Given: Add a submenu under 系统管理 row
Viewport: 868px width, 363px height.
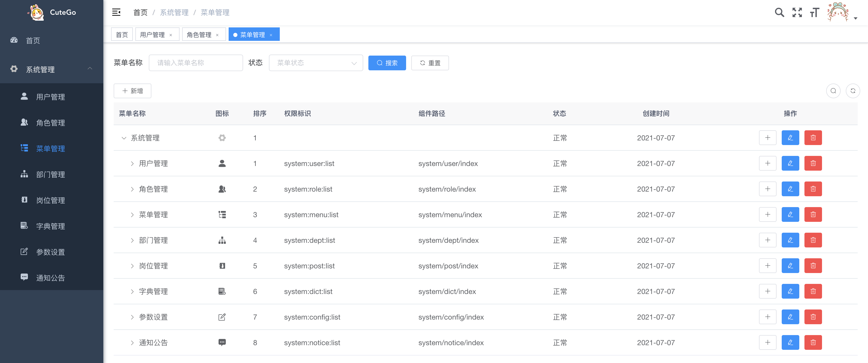Looking at the screenshot, I should (x=768, y=138).
